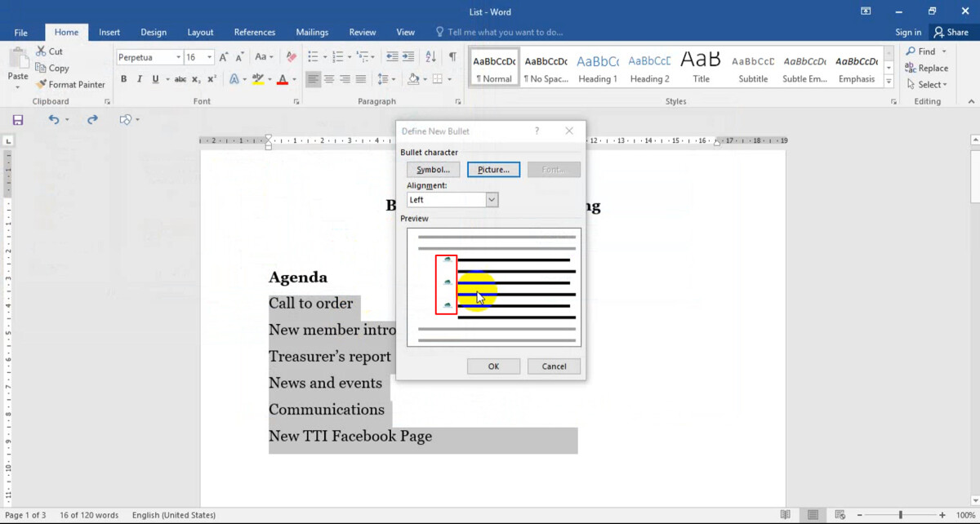
Task: Toggle Italic formatting
Action: (140, 79)
